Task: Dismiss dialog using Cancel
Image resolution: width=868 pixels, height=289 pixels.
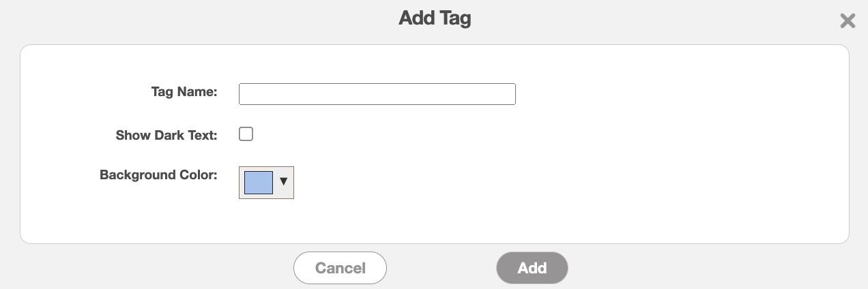Action: [x=340, y=268]
